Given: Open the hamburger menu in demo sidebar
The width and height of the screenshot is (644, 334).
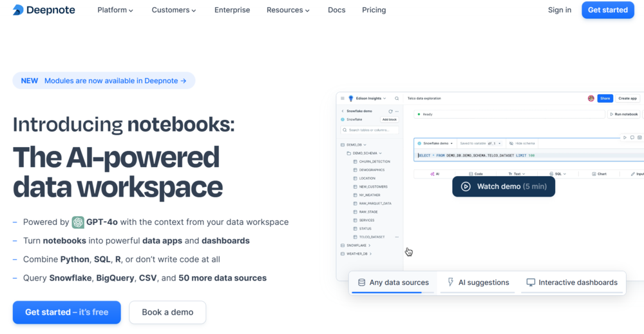Looking at the screenshot, I should 343,98.
